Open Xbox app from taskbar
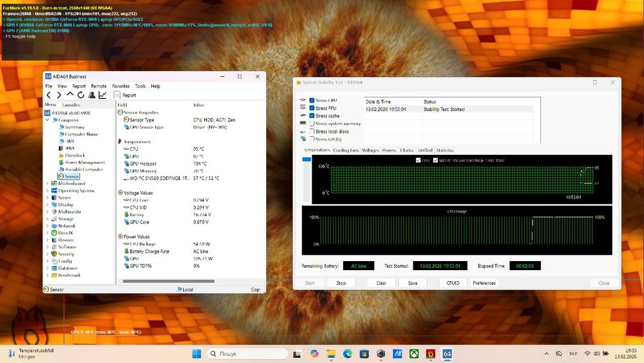 pos(414,353)
